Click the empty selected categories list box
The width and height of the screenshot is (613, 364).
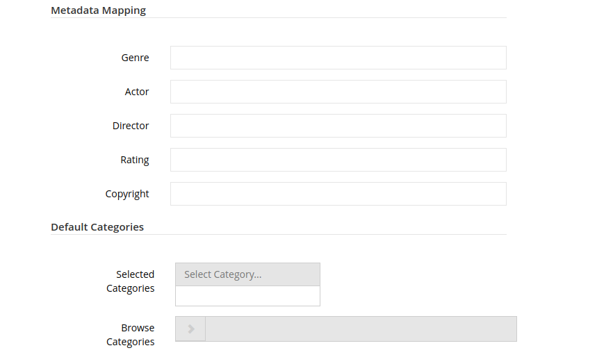point(247,296)
